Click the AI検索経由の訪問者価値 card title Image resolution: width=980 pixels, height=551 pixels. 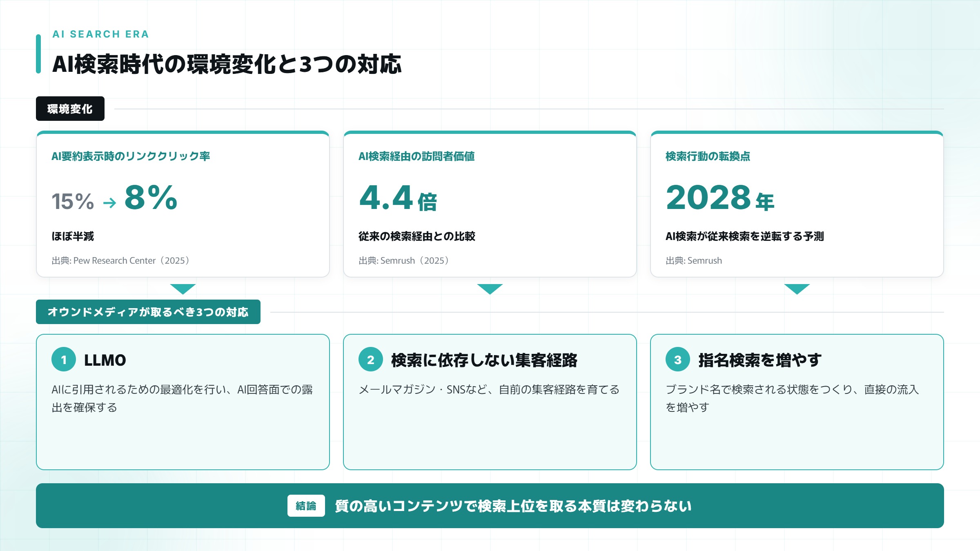tap(416, 156)
